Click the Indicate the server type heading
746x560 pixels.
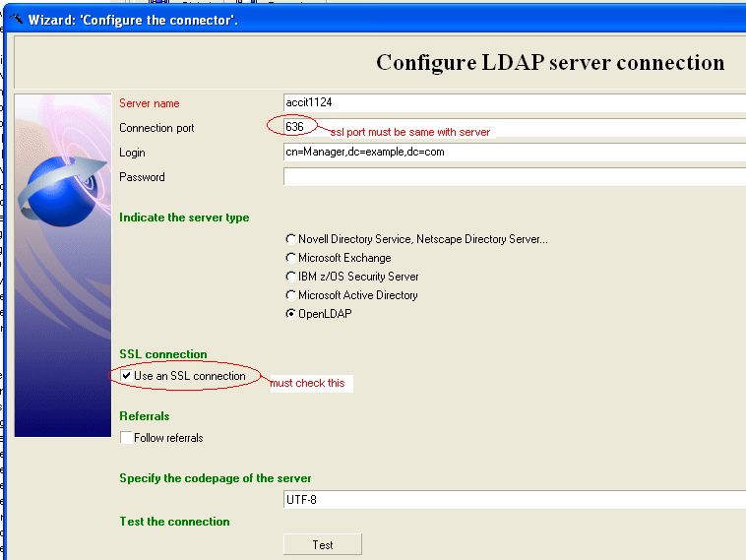click(184, 218)
